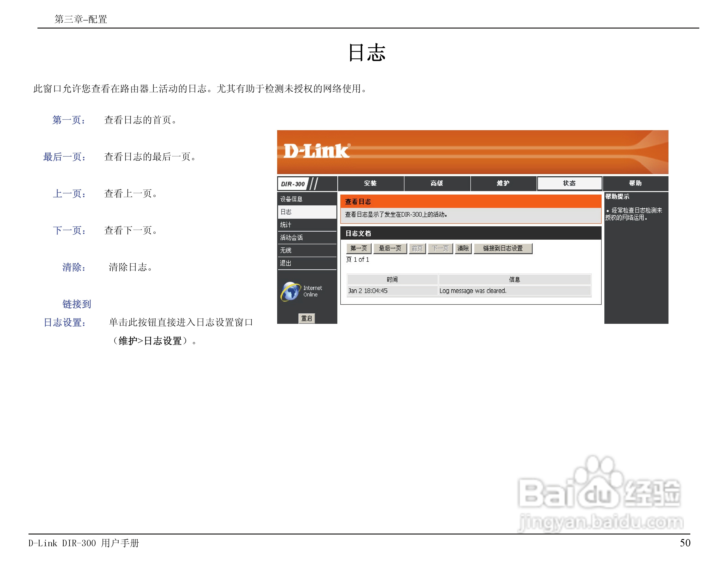
Task: Click the D-Link logo in banner
Action: (x=316, y=151)
